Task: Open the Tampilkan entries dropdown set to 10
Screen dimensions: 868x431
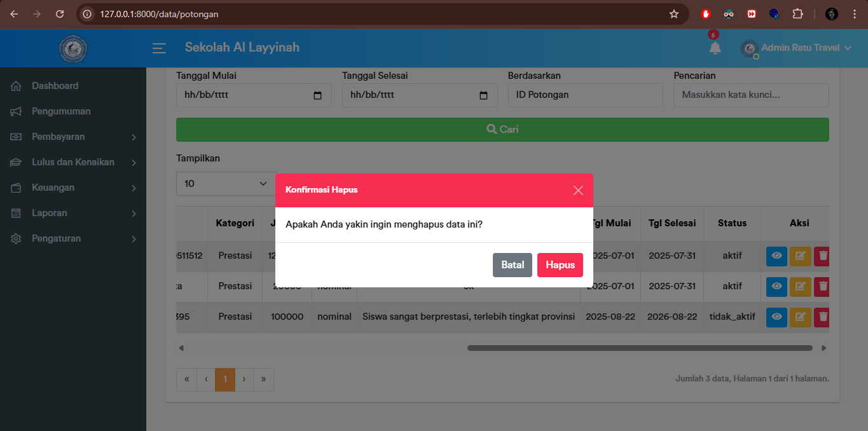Action: coord(225,183)
